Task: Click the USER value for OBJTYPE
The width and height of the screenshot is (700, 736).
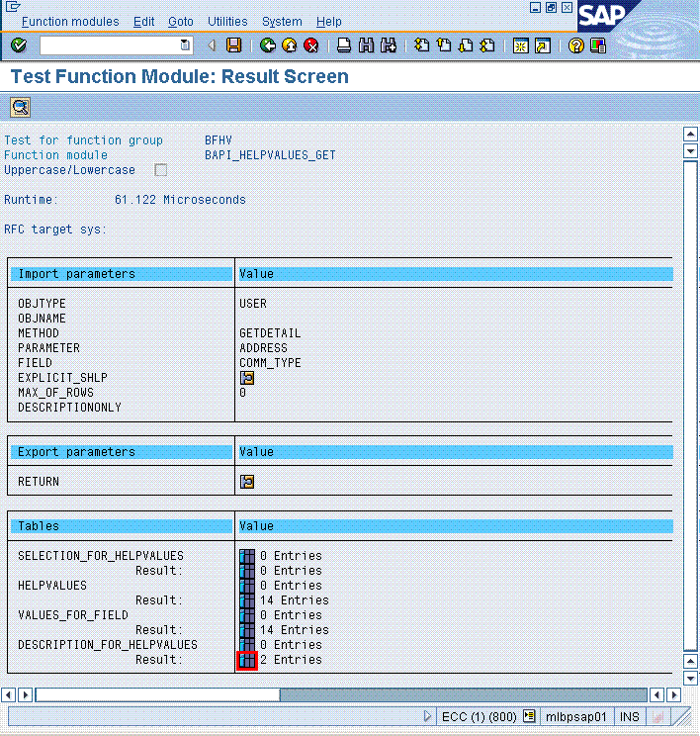Action: point(253,304)
